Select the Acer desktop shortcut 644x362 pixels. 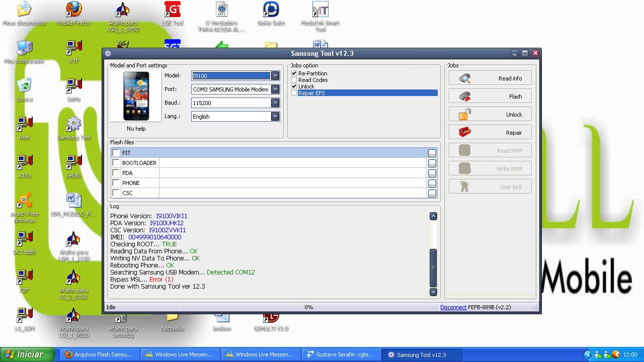click(x=24, y=129)
